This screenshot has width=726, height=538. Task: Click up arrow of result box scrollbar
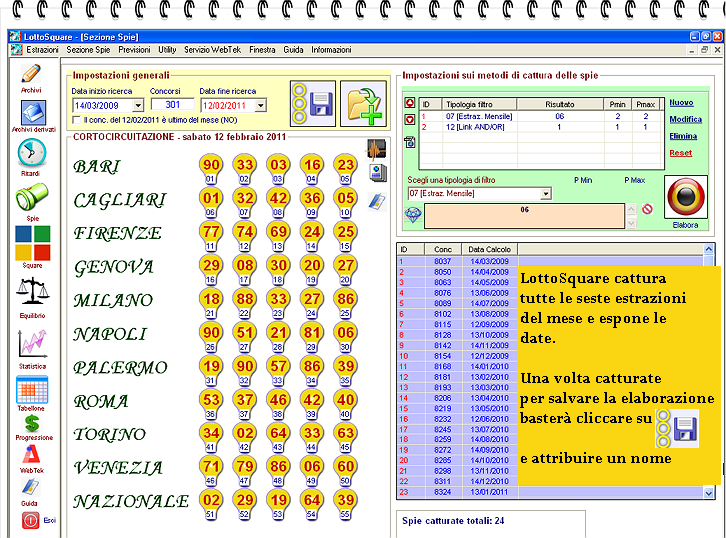tap(631, 209)
